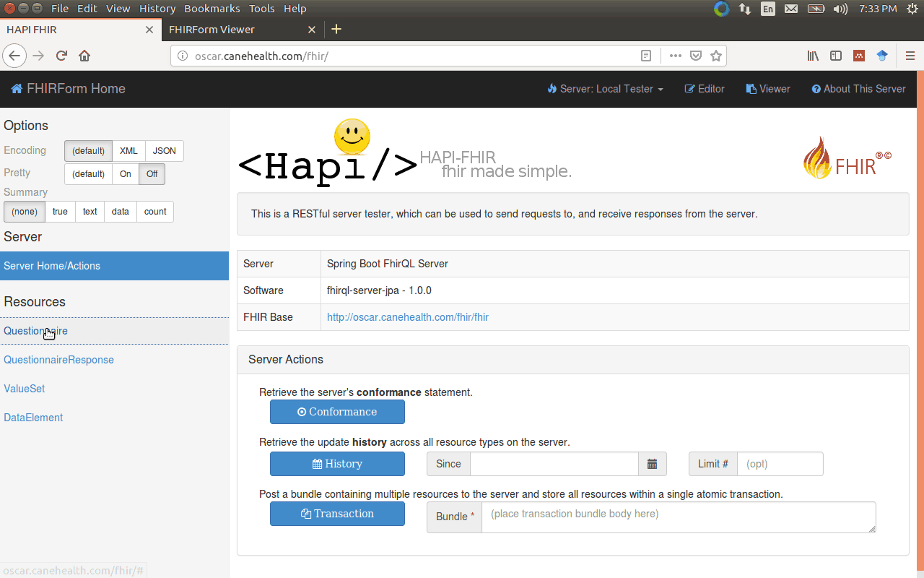Open the Library icon in toolbar
924x578 pixels.
(813, 56)
